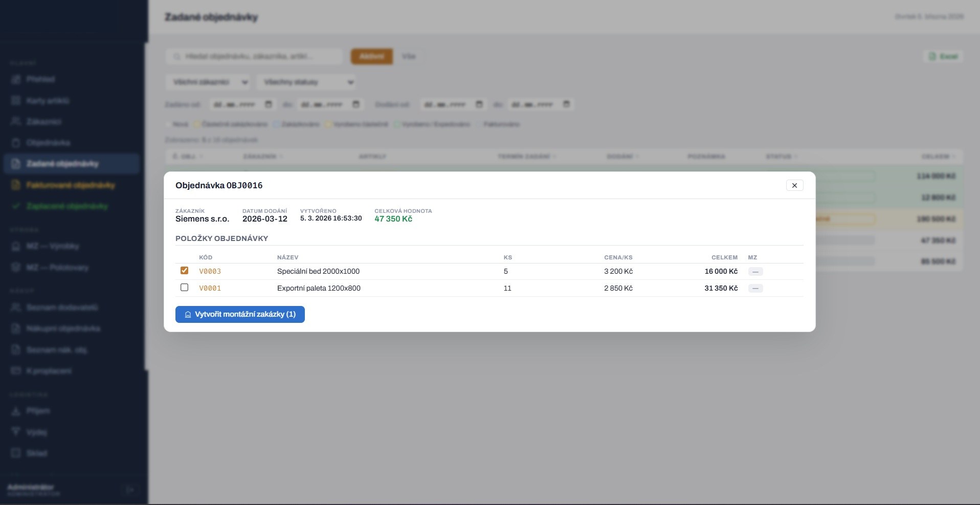The height and width of the screenshot is (505, 980).
Task: Click Vytvořit montážní zakázky button
Action: [x=240, y=314]
